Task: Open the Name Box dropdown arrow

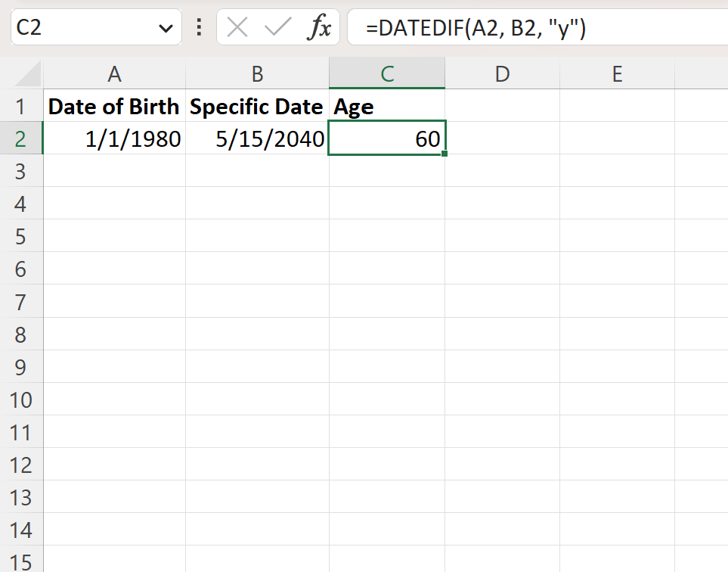Action: pos(165,29)
